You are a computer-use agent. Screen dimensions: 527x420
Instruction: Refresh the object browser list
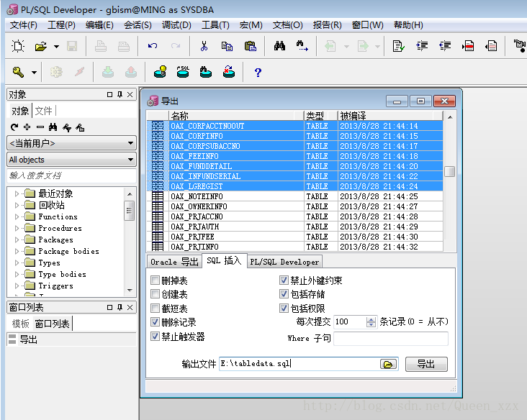[x=14, y=127]
